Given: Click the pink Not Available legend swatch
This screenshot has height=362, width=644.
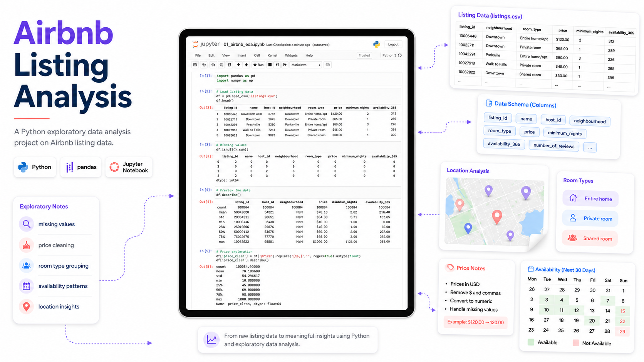Looking at the screenshot, I should point(576,343).
